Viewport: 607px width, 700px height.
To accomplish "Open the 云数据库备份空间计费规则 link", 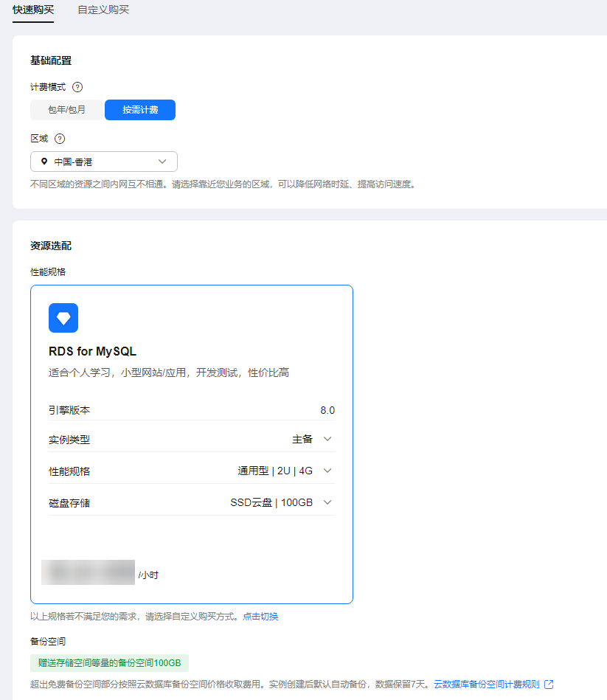I will [x=487, y=685].
